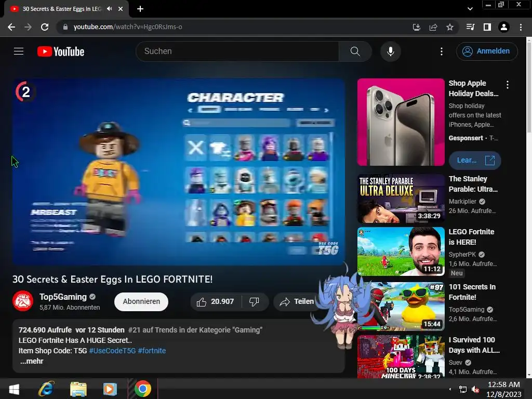The width and height of the screenshot is (532, 399).
Task: Open the network tray icon
Action: (463, 389)
